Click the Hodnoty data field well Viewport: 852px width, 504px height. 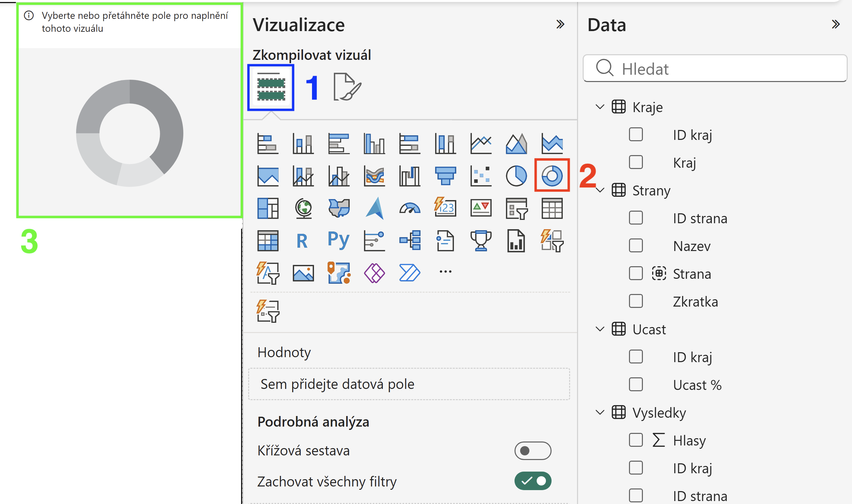click(x=409, y=384)
